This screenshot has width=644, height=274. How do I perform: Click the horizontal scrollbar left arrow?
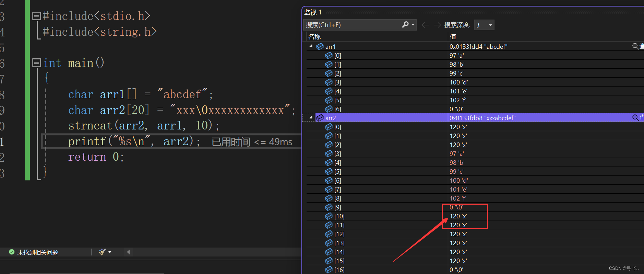(x=128, y=252)
